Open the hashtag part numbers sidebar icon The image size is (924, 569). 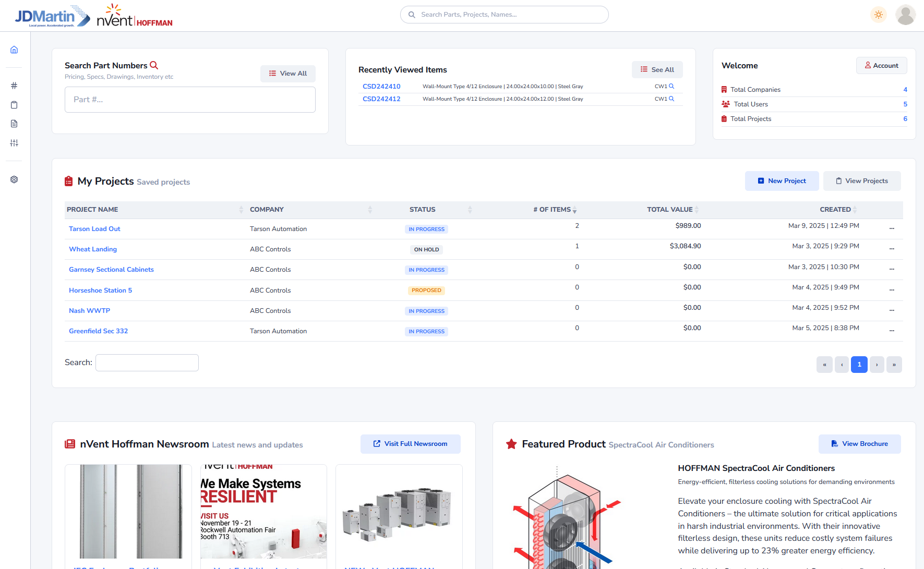pos(14,86)
